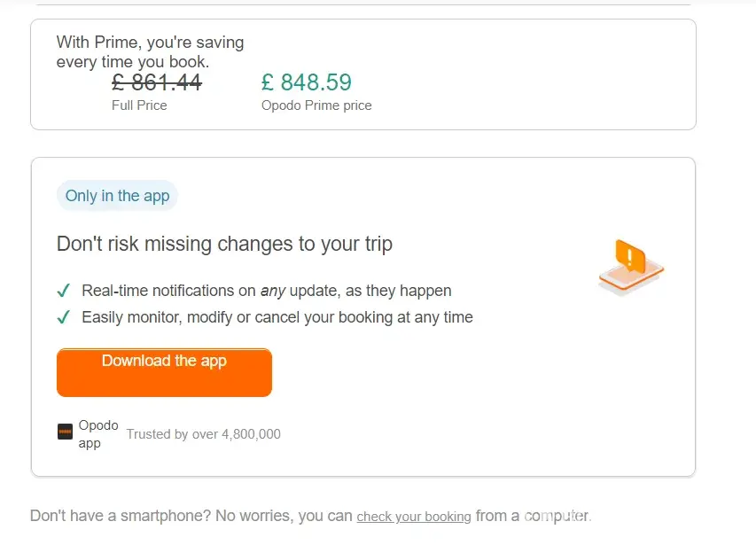Click the Don't have a smartphone text
This screenshot has height=545, width=756.
coord(191,516)
